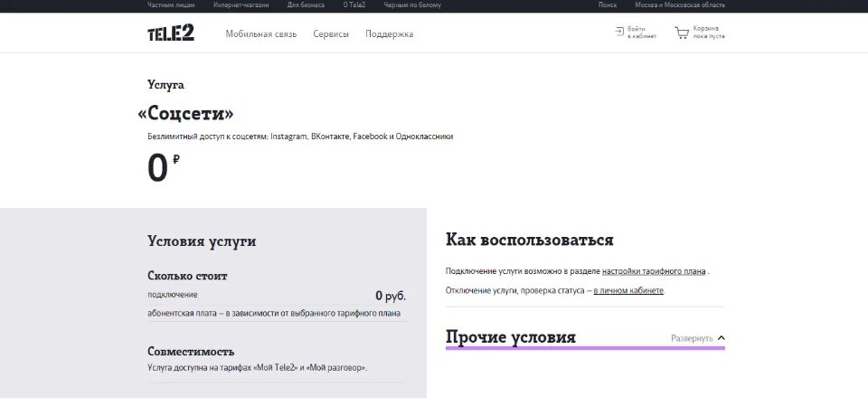Open Черным по белому

(412, 5)
